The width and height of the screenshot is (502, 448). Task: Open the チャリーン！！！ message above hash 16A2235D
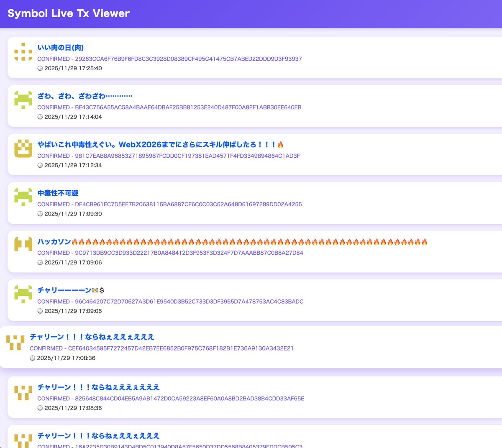pos(99,436)
